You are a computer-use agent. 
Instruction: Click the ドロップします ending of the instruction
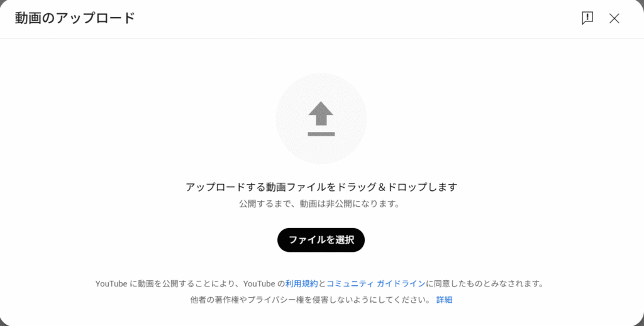tap(422, 187)
